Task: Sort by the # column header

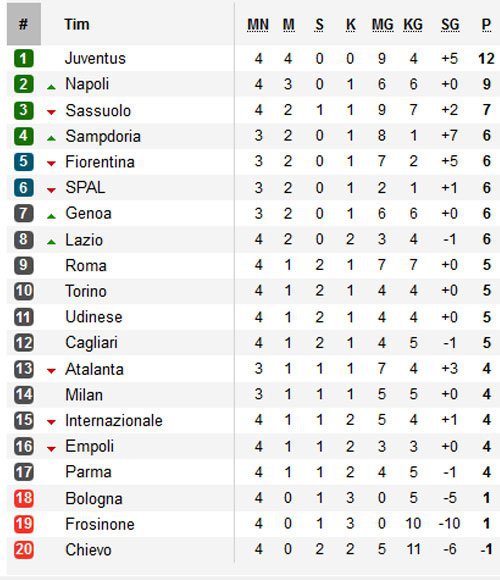Action: coord(24,24)
